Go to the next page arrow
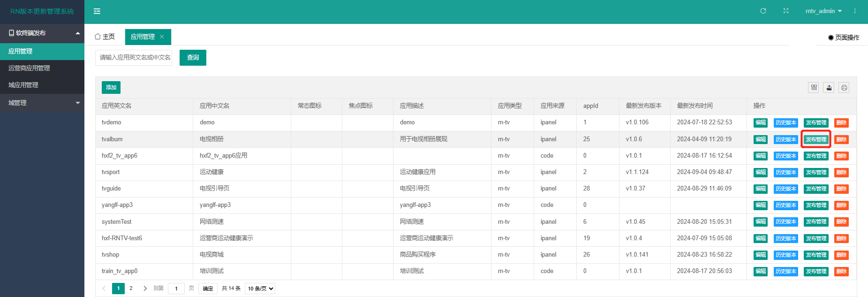The image size is (868, 297). click(x=145, y=289)
